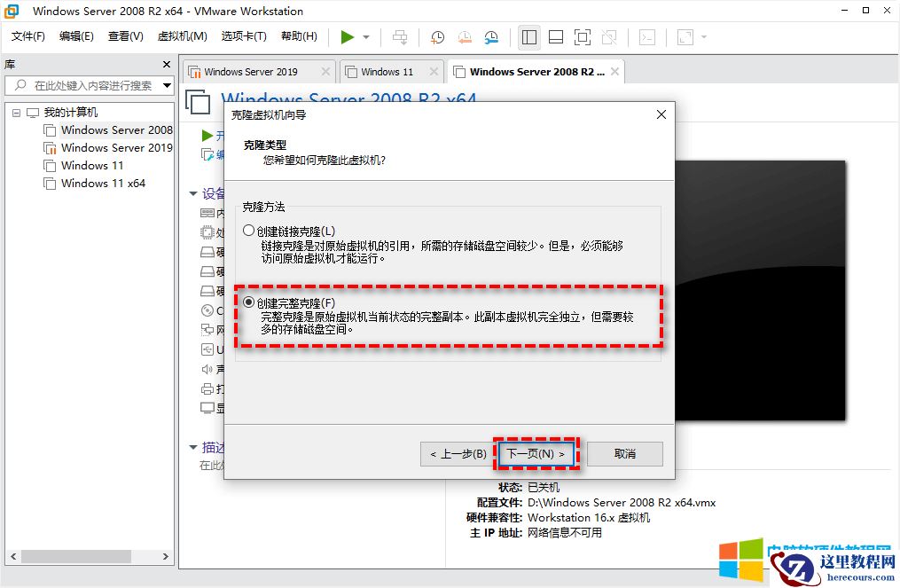900x588 pixels.
Task: Close the Windows 11 tab
Action: (x=434, y=71)
